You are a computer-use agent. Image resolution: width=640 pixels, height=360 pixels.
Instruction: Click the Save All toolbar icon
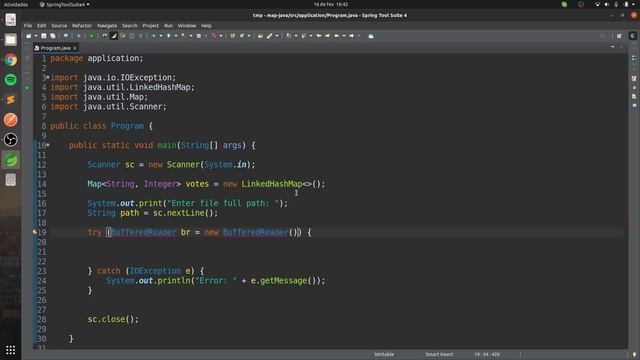point(53,36)
